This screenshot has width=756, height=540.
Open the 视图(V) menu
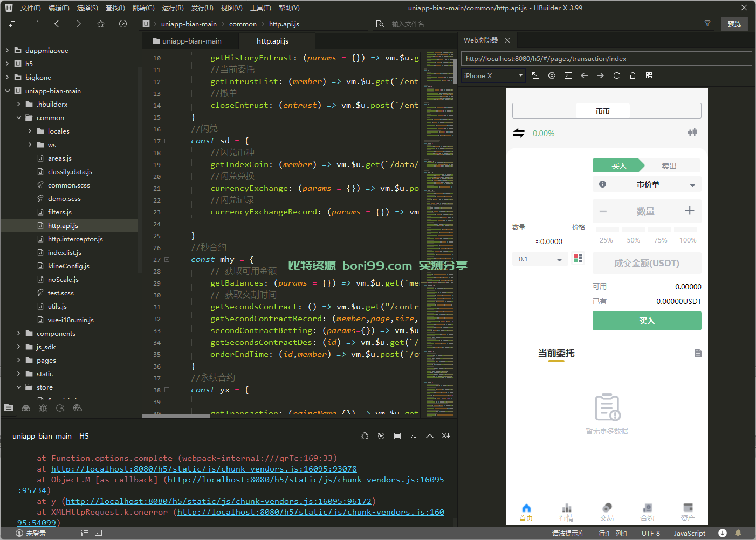(x=231, y=8)
